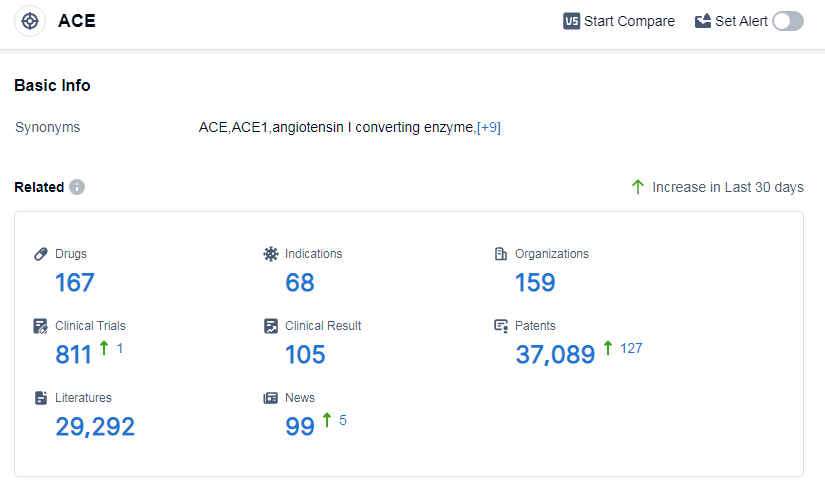Click the Organizations building icon

point(501,254)
